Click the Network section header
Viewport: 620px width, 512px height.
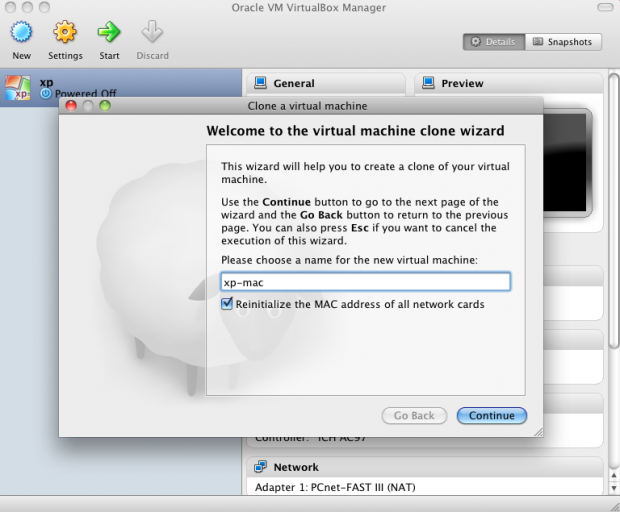point(425,467)
